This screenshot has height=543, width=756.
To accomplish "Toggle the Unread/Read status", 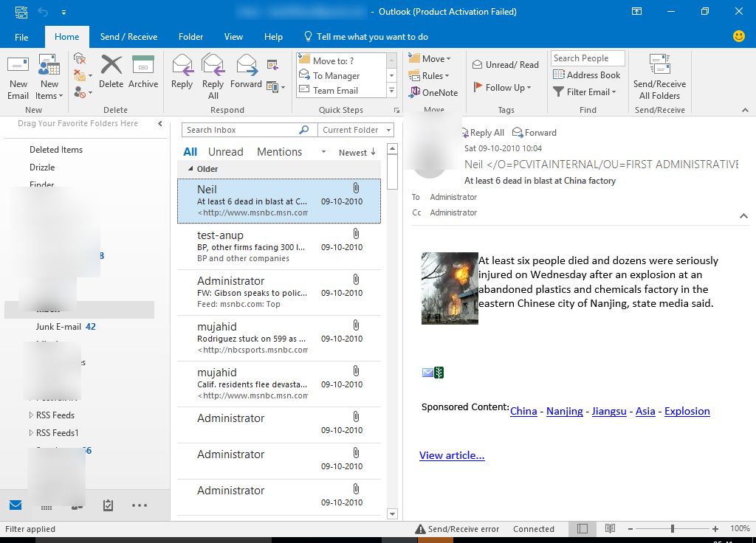I will pyautogui.click(x=505, y=65).
